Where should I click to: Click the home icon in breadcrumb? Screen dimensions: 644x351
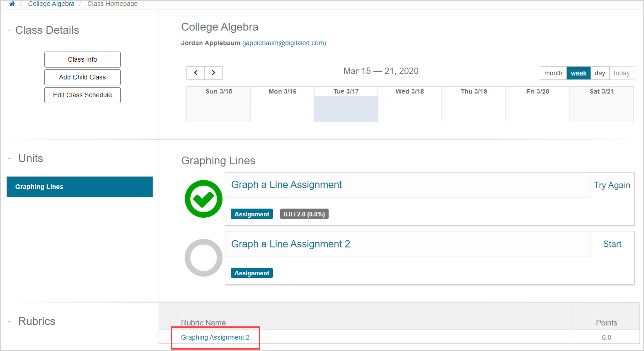[x=12, y=4]
